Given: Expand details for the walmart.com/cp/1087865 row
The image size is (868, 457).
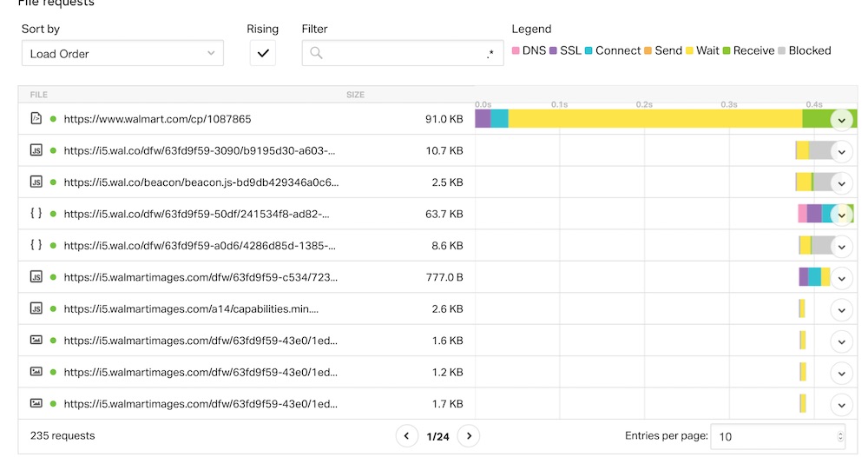Looking at the screenshot, I should click(x=841, y=120).
